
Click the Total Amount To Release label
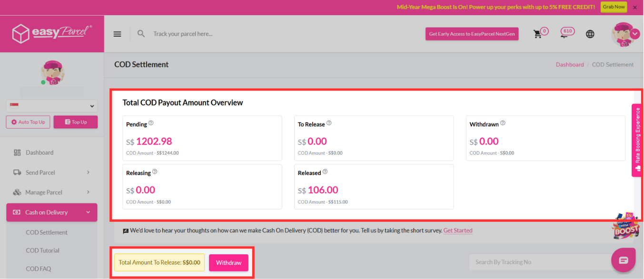pos(159,262)
